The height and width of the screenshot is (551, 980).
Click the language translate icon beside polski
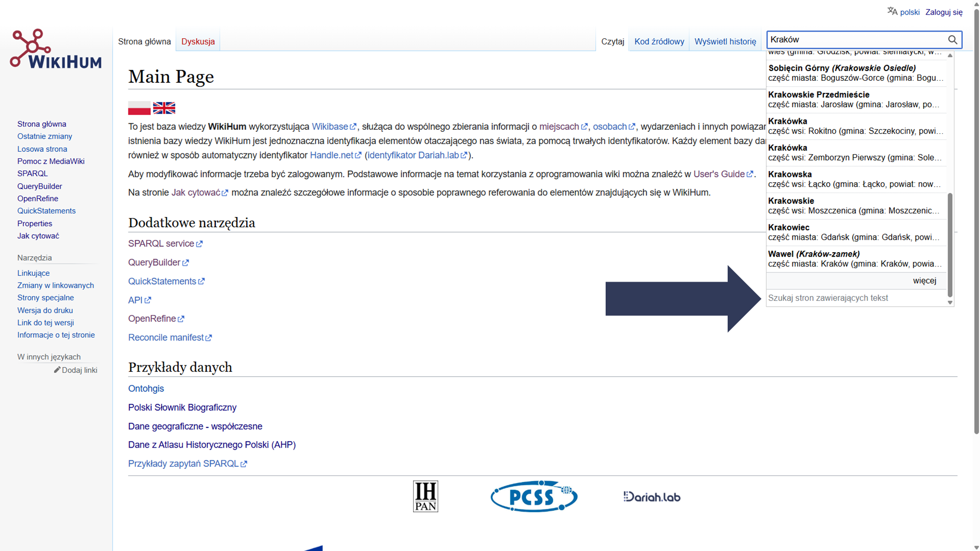click(892, 12)
